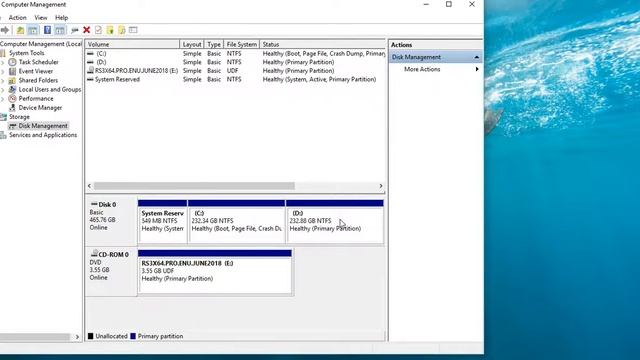Click Services and Applications node icon
The image size is (640, 360).
coord(3,135)
